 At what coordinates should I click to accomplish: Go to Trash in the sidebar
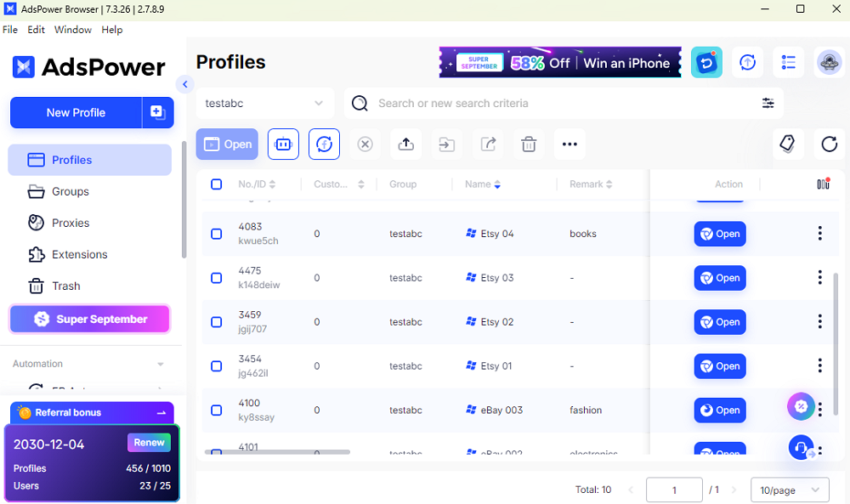click(89, 286)
